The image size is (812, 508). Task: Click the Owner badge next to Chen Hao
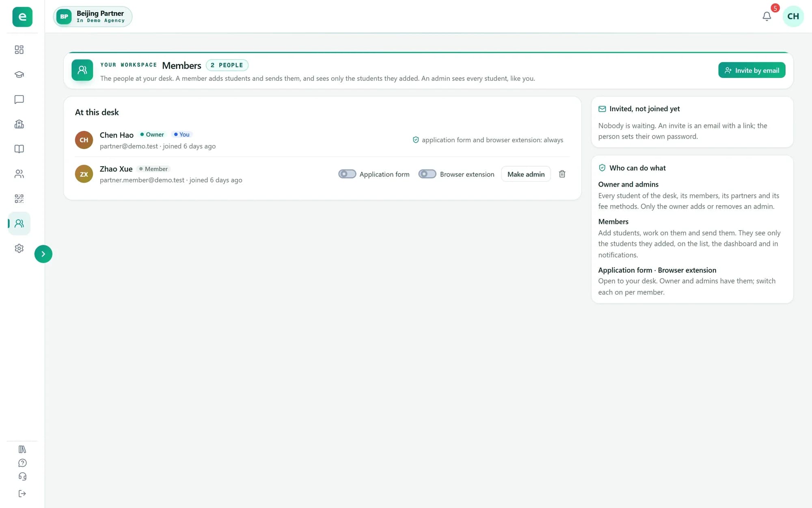click(x=152, y=135)
